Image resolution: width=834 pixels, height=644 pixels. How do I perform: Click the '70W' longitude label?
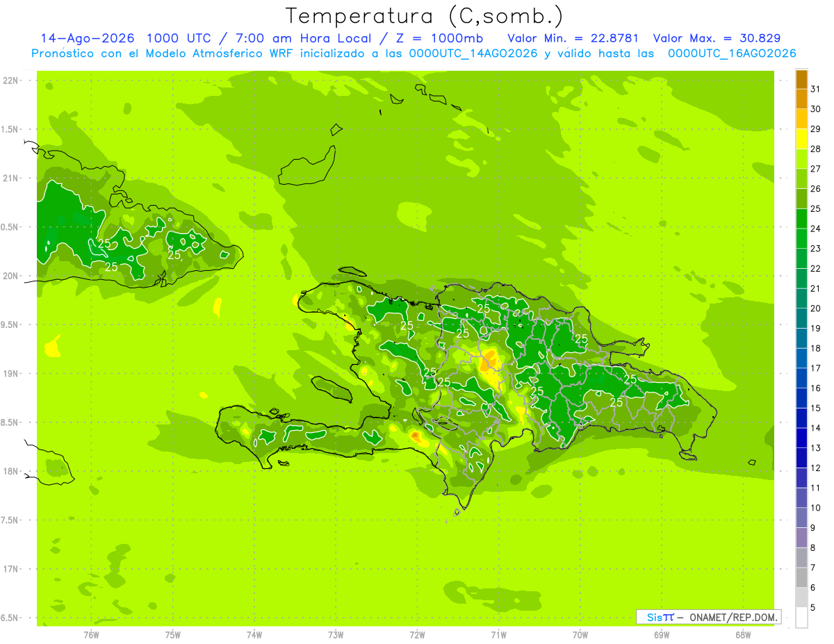coord(580,634)
